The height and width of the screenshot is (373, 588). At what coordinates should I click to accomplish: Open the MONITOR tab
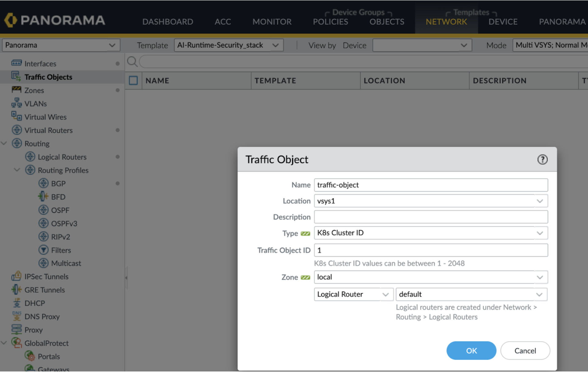pyautogui.click(x=272, y=21)
